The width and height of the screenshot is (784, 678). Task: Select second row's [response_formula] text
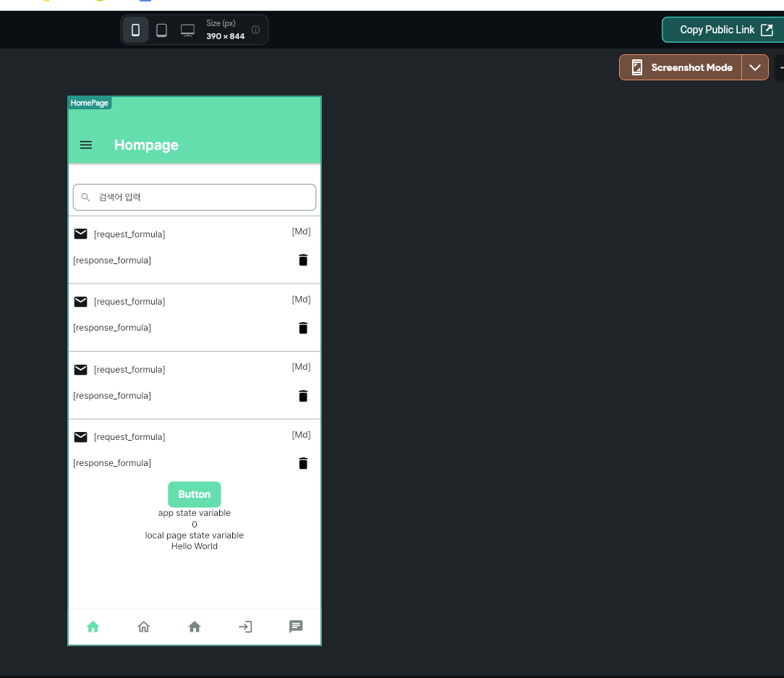[x=112, y=328]
